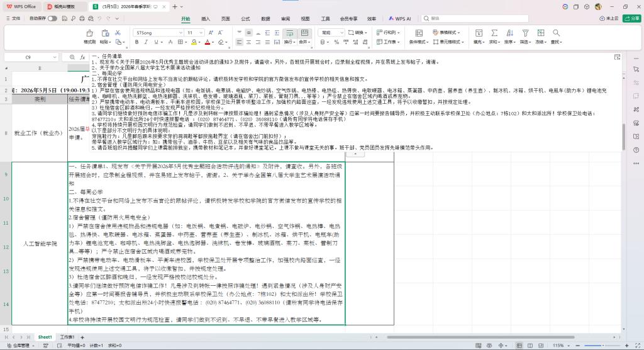Click the Freeze panes (冻结) icon
The height and width of the screenshot is (350, 644).
541,33
